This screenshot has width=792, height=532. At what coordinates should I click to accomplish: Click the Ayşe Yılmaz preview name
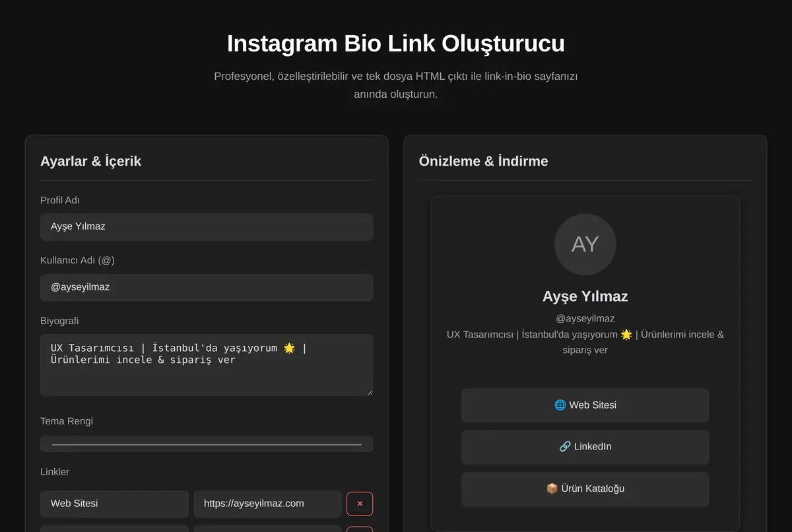coord(585,296)
